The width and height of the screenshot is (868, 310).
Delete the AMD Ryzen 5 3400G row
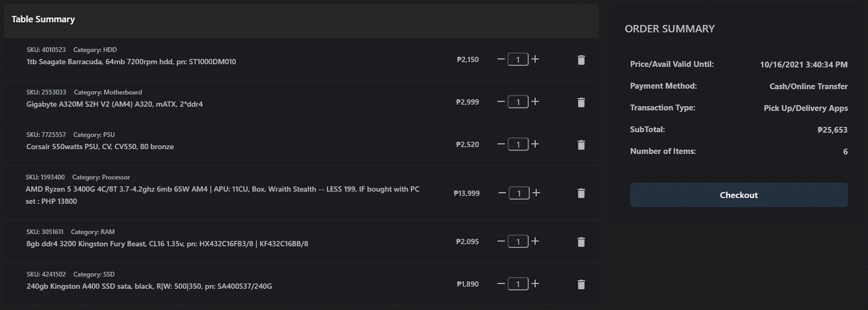tap(581, 193)
